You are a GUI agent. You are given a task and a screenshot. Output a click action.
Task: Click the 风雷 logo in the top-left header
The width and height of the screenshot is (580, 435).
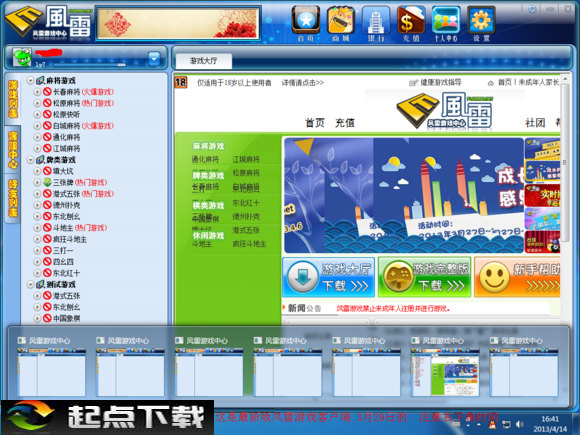click(48, 22)
